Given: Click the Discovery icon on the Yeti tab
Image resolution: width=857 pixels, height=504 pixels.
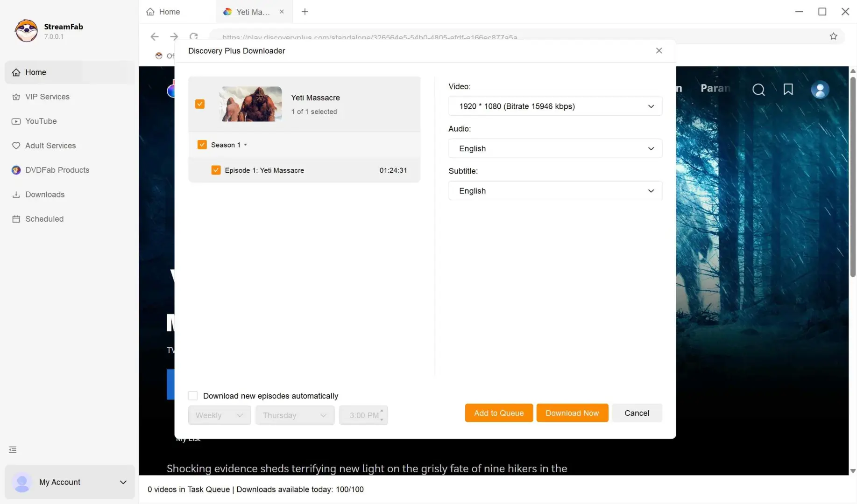Looking at the screenshot, I should pyautogui.click(x=227, y=12).
